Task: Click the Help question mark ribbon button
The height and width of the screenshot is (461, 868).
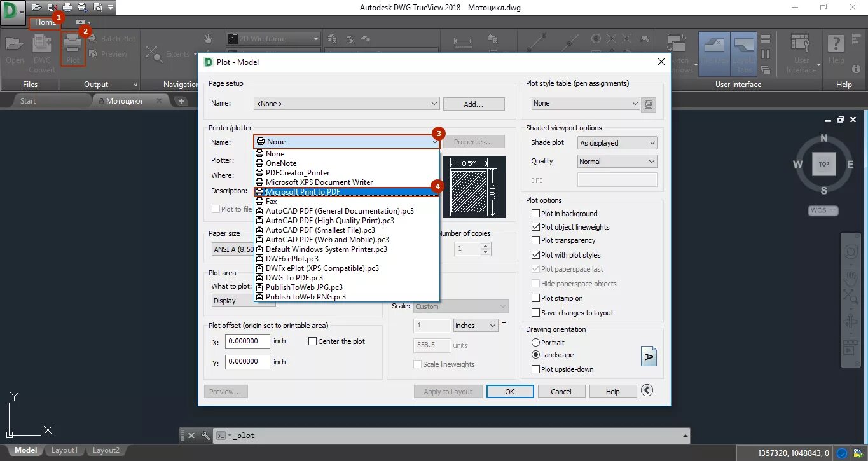Action: (x=836, y=50)
